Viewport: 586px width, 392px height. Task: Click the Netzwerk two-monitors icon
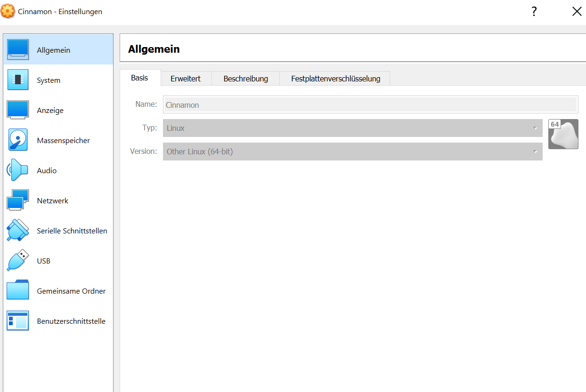18,200
